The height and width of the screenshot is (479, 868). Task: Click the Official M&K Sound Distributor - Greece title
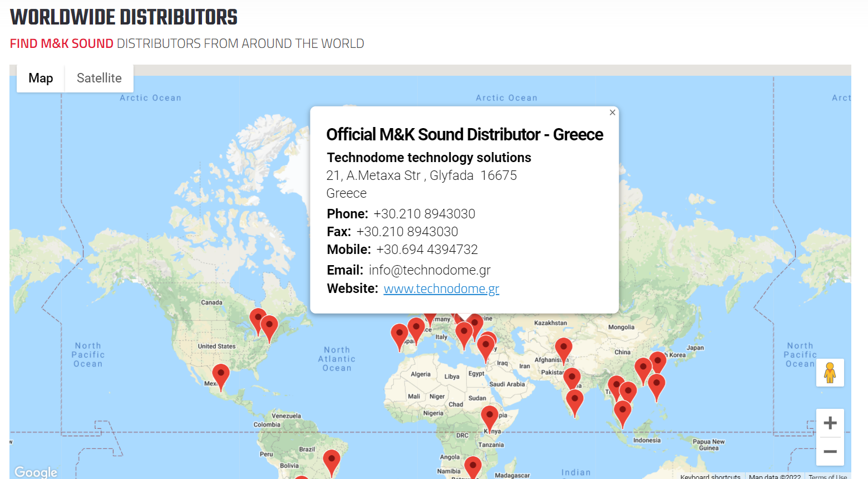(x=465, y=134)
